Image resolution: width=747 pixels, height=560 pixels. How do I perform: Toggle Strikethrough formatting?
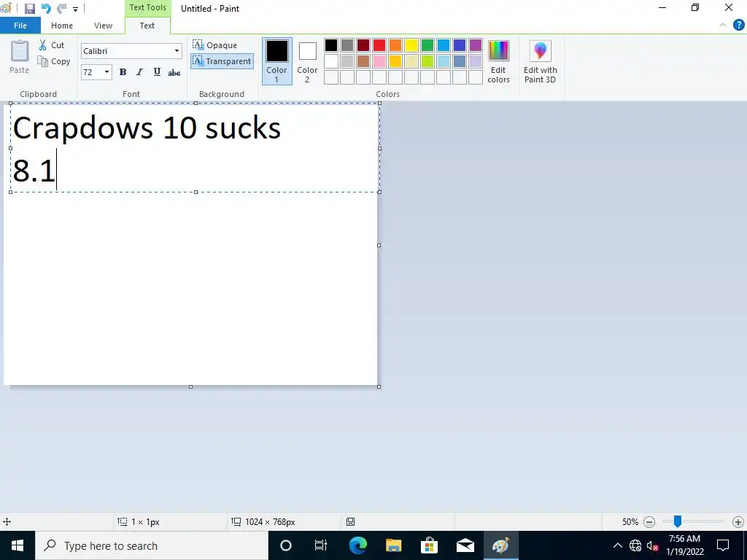point(174,72)
